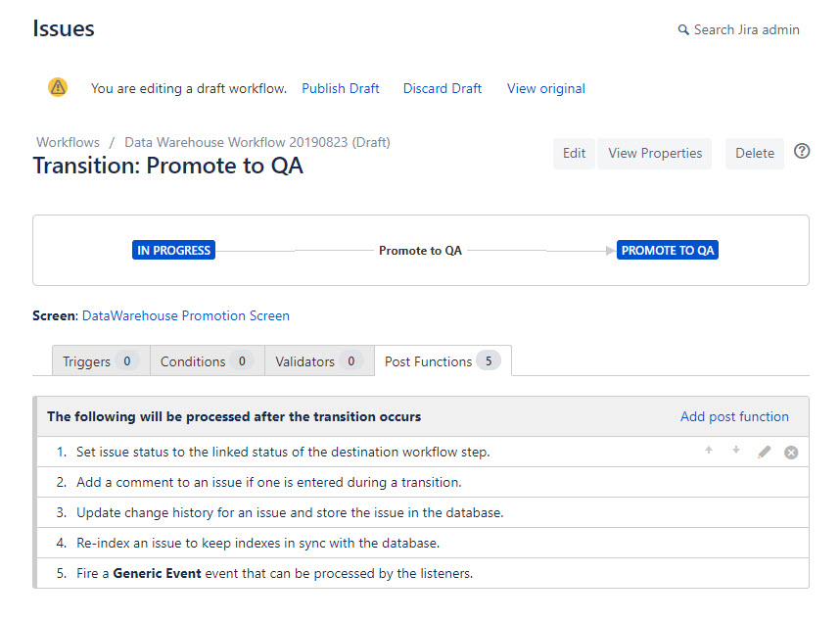Viewport: 840px width, 622px height.
Task: Click the Edit transition button
Action: point(574,154)
